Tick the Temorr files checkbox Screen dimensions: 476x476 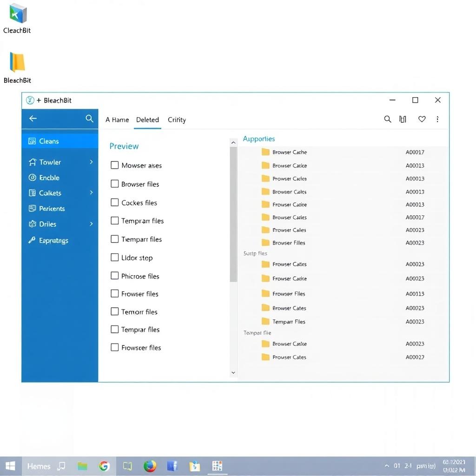click(x=114, y=311)
